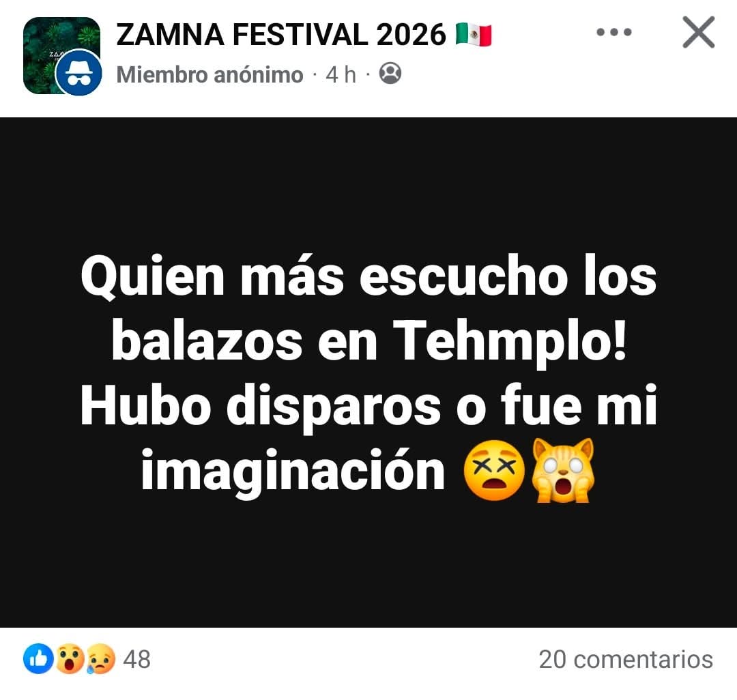Image resolution: width=737 pixels, height=700 pixels.
Task: Close the post with the X icon
Action: [699, 33]
